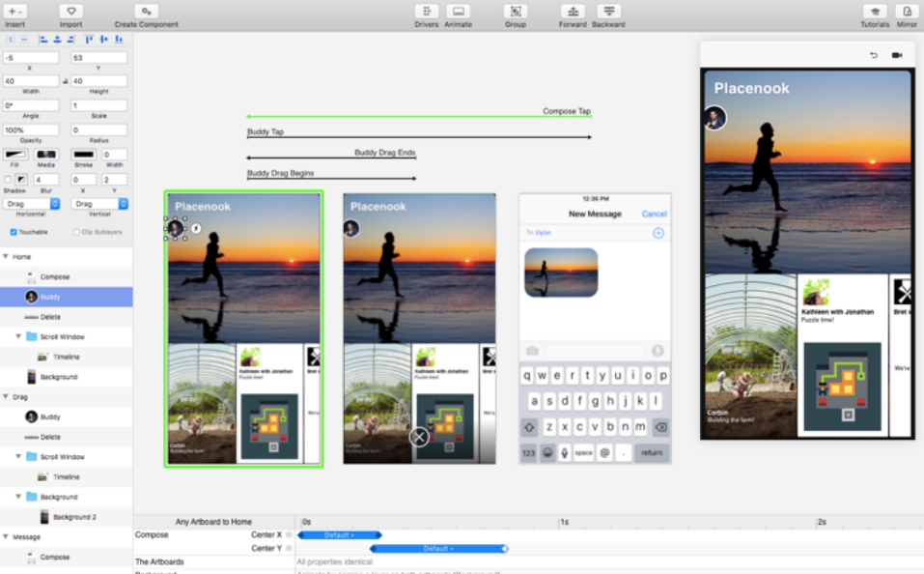Select the Buddy layer under Drag

click(x=66, y=417)
